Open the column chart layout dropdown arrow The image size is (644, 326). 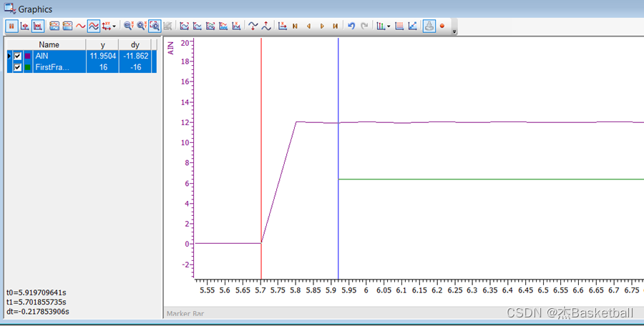(389, 26)
